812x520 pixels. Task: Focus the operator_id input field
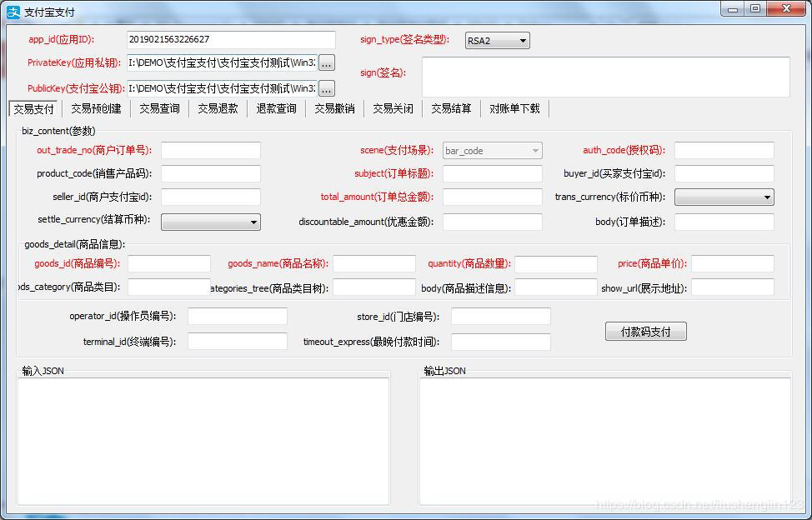click(237, 316)
